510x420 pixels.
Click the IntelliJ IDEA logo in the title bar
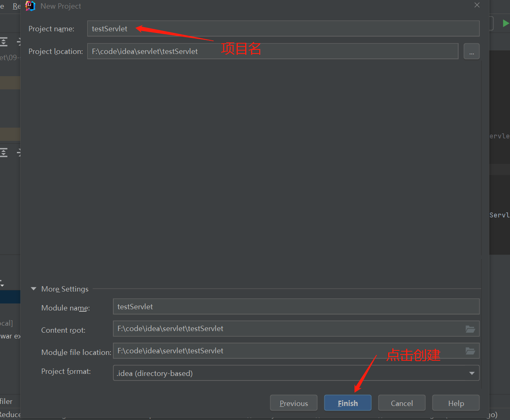point(30,6)
